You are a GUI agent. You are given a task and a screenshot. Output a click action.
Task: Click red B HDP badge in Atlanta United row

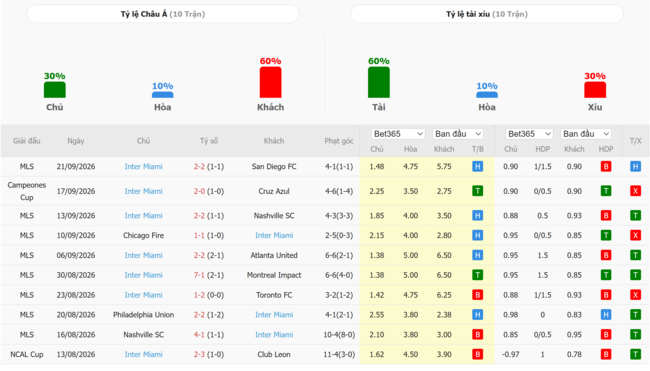point(606,255)
